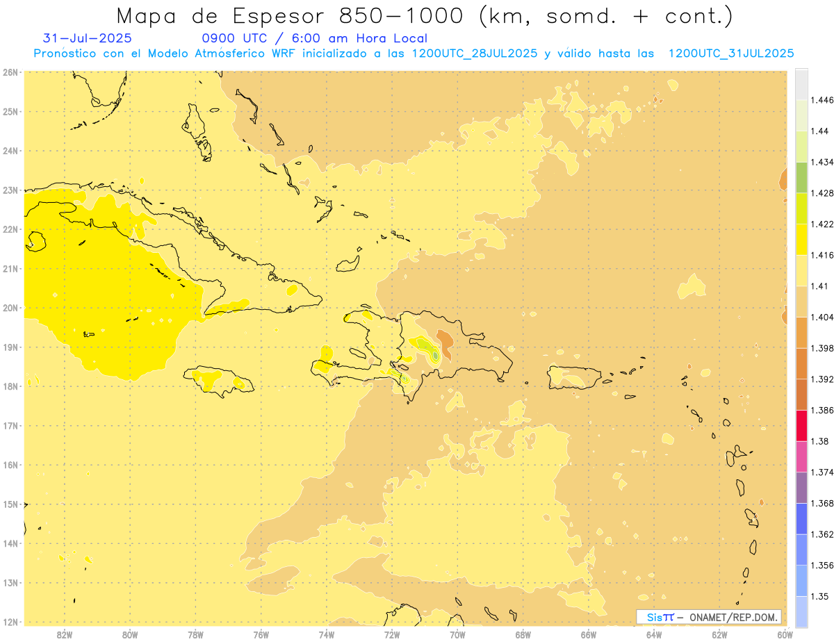Click the colorbar value 1.392
The image size is (834, 644).
click(821, 379)
